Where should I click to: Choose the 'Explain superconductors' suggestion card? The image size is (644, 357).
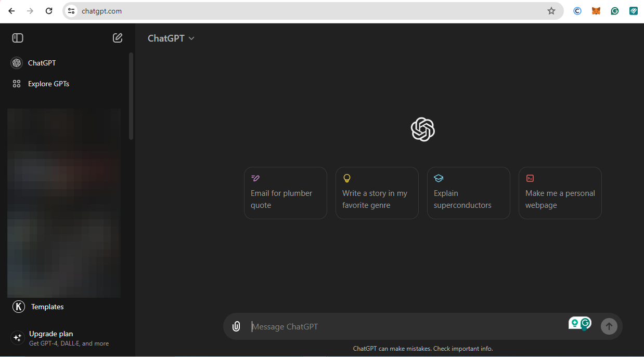tap(469, 193)
